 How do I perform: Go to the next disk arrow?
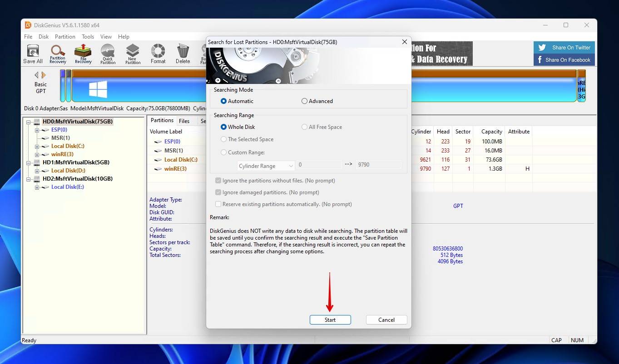[x=44, y=75]
